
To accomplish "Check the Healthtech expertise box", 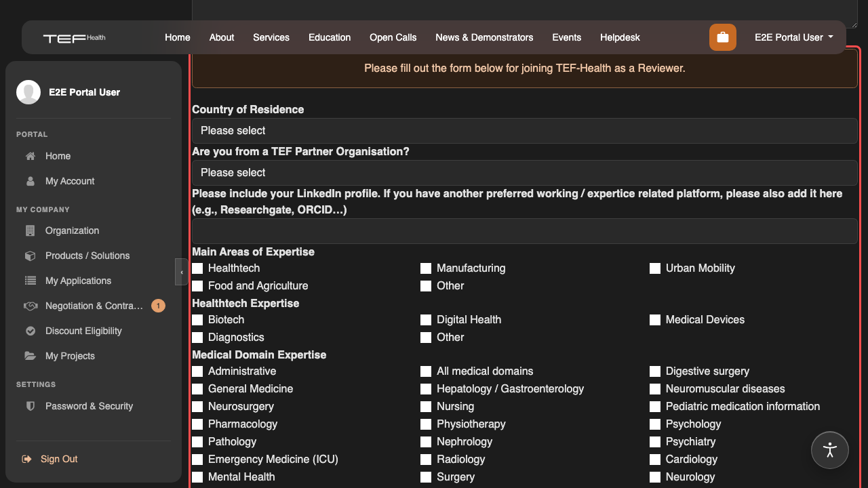I will [x=197, y=268].
